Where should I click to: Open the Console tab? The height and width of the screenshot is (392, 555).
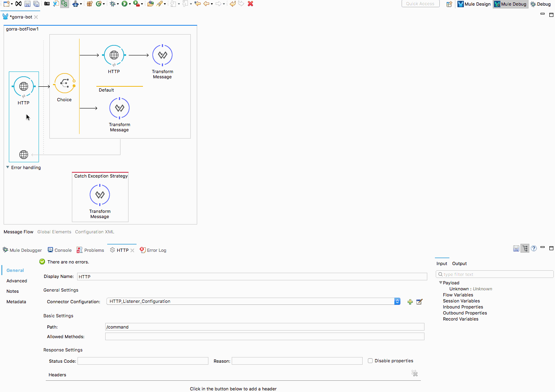coord(59,250)
